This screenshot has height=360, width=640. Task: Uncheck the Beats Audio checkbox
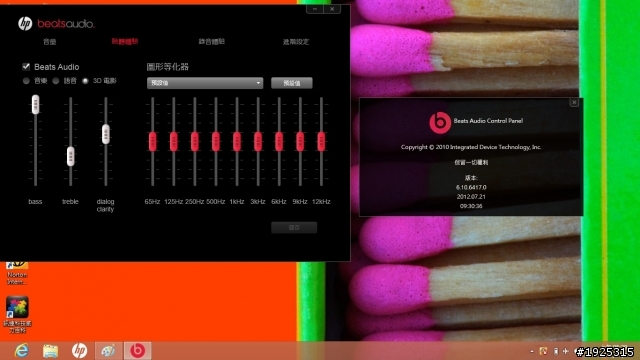[x=26, y=67]
